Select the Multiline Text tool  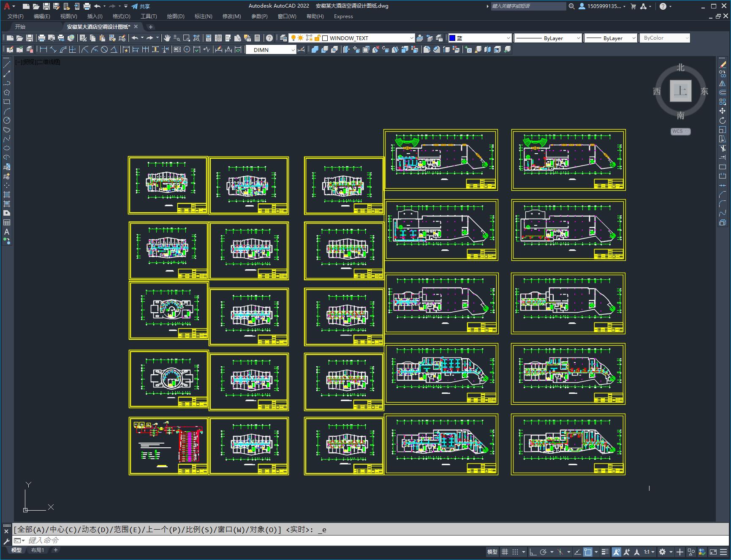[x=7, y=232]
